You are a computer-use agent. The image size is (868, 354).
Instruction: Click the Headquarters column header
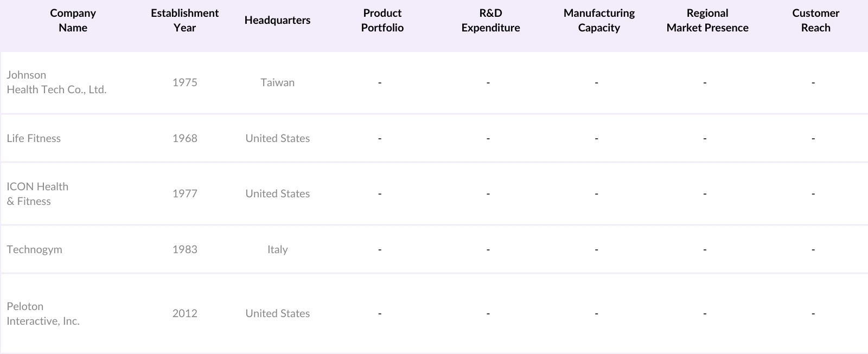(x=277, y=21)
